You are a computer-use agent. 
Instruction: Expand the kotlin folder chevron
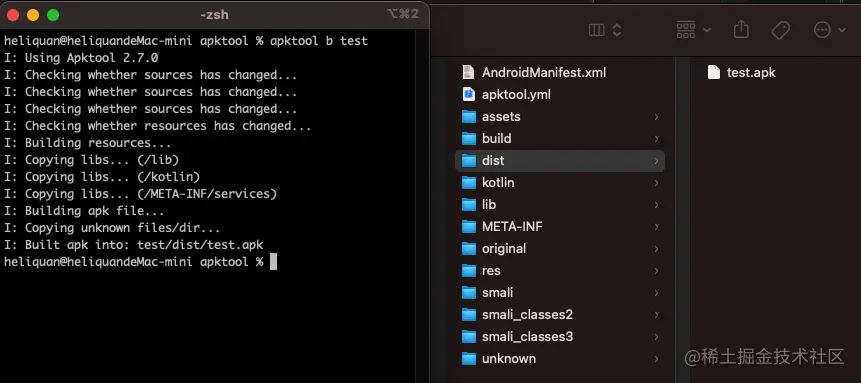pyautogui.click(x=656, y=182)
